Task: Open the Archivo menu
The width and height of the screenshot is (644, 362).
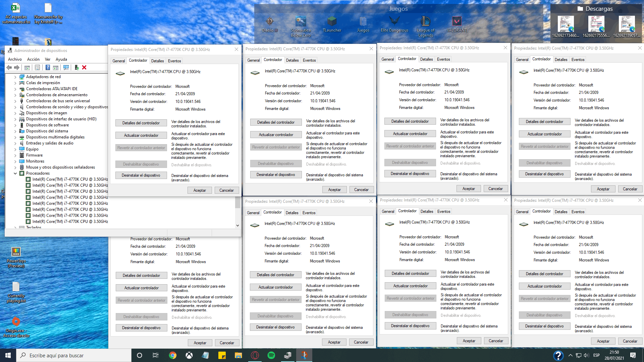Action: 15,59
